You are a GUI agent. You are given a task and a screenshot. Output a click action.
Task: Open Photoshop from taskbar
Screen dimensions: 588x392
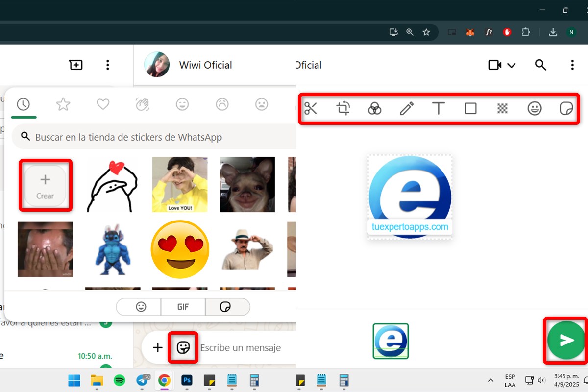click(187, 380)
